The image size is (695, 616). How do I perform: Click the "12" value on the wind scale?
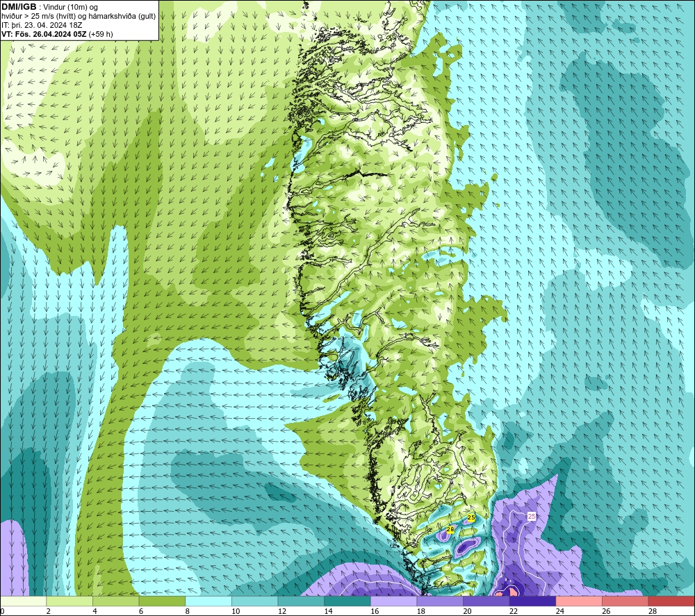282,611
